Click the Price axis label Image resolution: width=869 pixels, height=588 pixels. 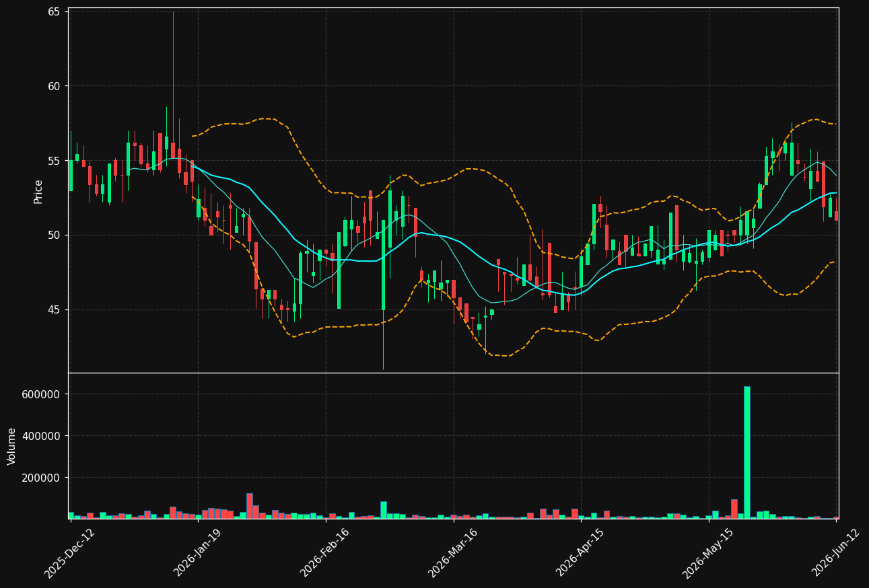tap(38, 192)
